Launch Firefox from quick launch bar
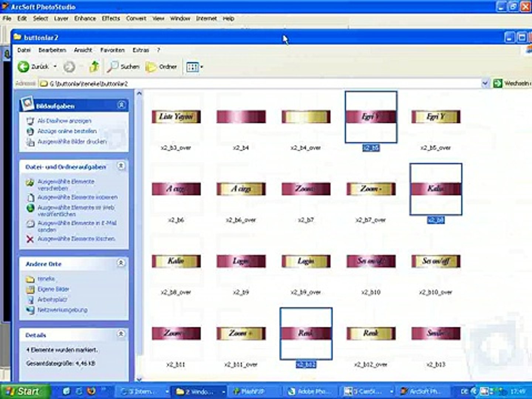532x399 pixels. (x=91, y=391)
